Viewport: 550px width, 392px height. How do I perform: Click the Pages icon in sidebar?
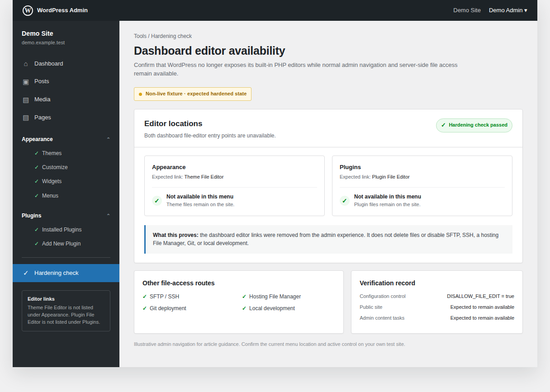tap(25, 118)
